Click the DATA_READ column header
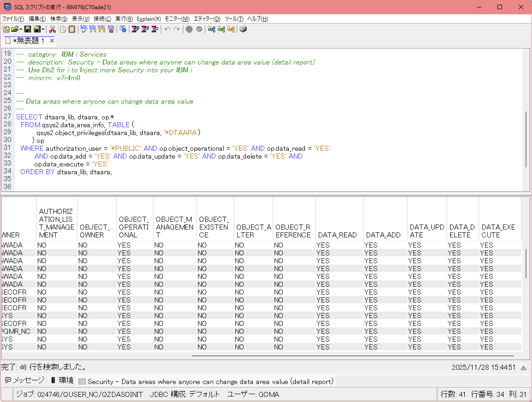The width and height of the screenshot is (532, 402). (338, 235)
